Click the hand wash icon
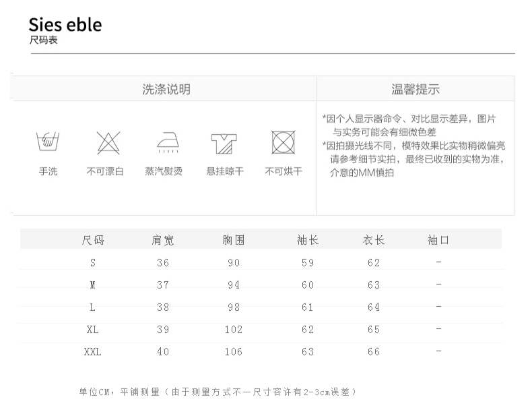 coord(48,142)
